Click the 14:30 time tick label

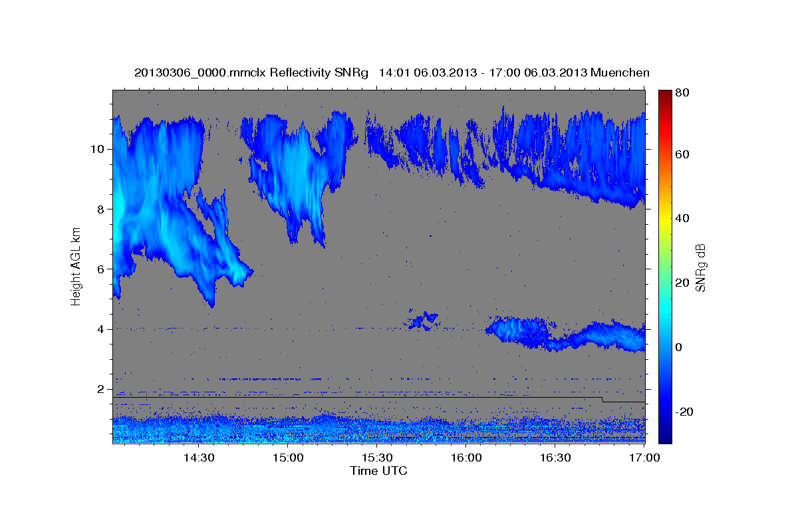coord(198,458)
